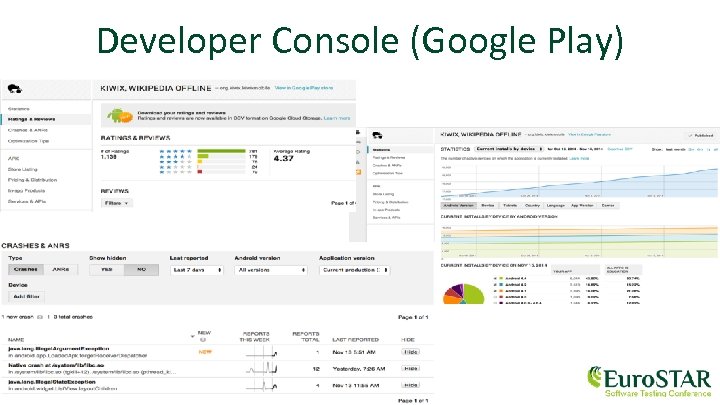Select the Android Version statistics tab
This screenshot has height=405, width=720.
458,205
